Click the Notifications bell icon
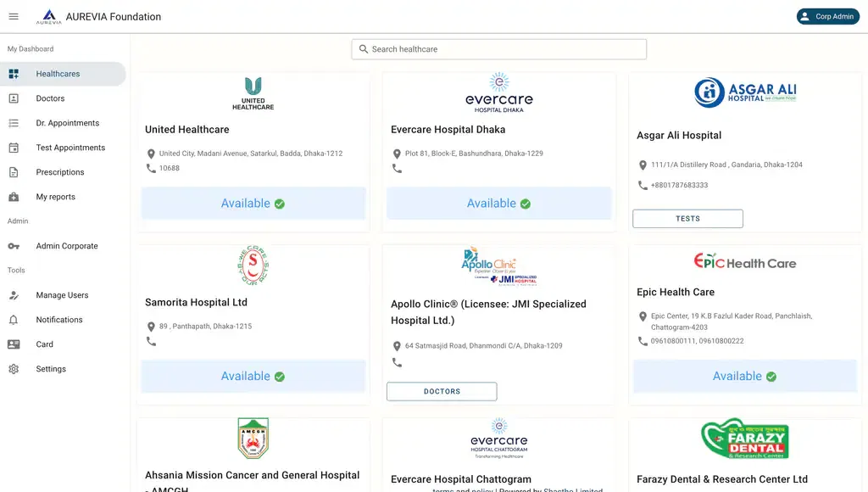The image size is (868, 492). coord(14,320)
